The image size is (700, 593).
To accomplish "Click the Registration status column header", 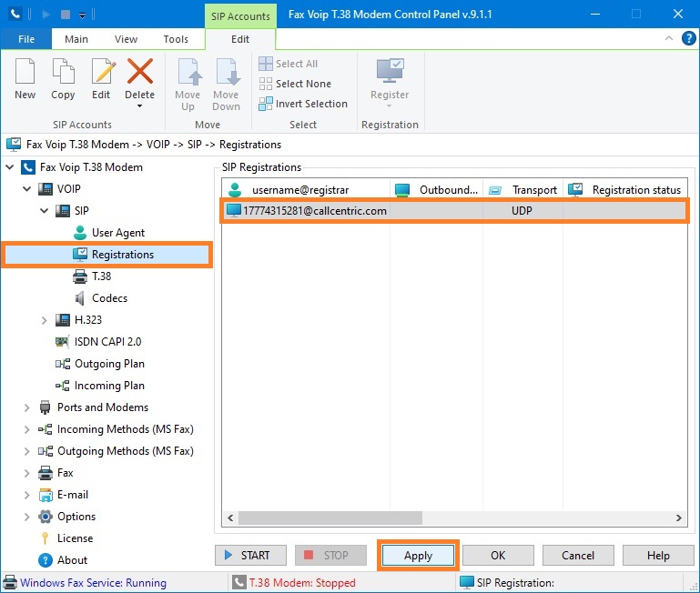I will point(625,190).
